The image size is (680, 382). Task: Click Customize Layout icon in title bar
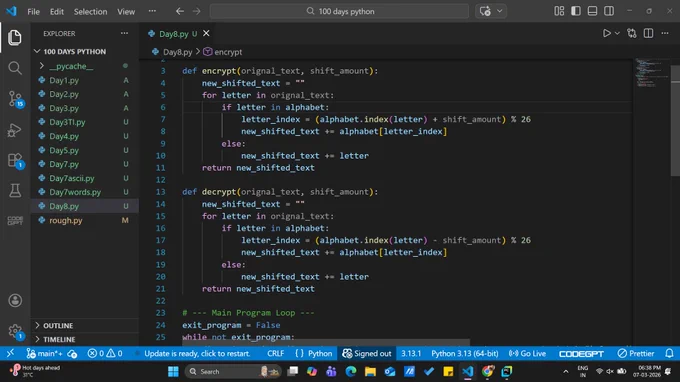(559, 11)
